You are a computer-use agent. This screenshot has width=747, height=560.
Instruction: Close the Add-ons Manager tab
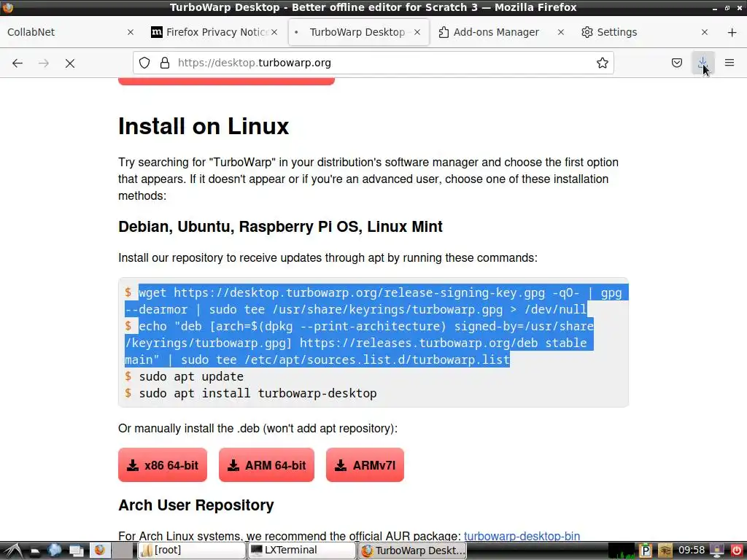point(561,32)
